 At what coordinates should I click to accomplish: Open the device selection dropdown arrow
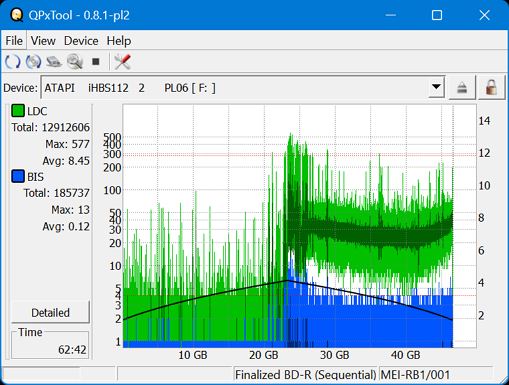click(x=436, y=87)
